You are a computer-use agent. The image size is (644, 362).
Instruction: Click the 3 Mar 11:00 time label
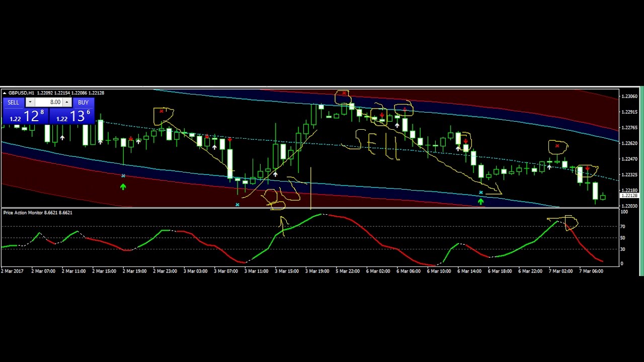coord(257,271)
